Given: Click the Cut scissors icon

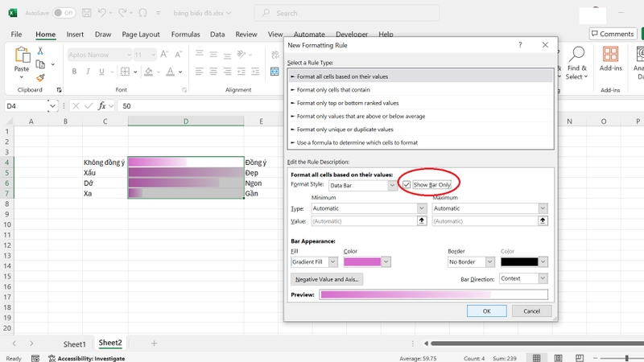Looking at the screenshot, I should (x=40, y=51).
